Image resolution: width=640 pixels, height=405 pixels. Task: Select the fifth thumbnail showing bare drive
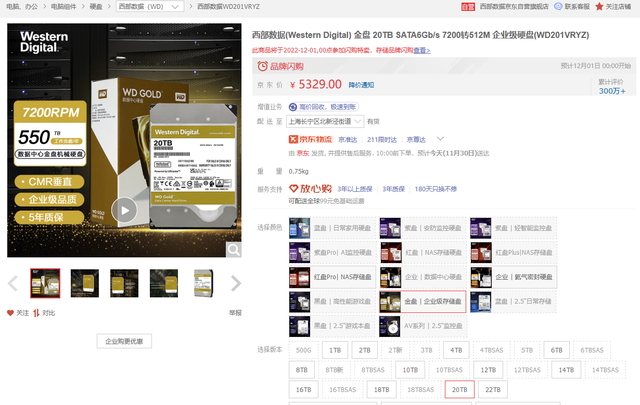tap(203, 283)
